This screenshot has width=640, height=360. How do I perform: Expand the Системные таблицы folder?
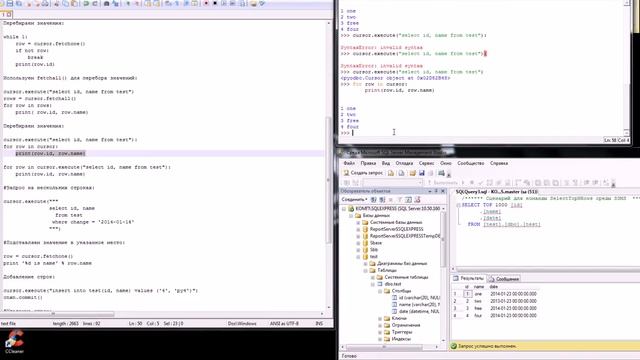pos(373,277)
